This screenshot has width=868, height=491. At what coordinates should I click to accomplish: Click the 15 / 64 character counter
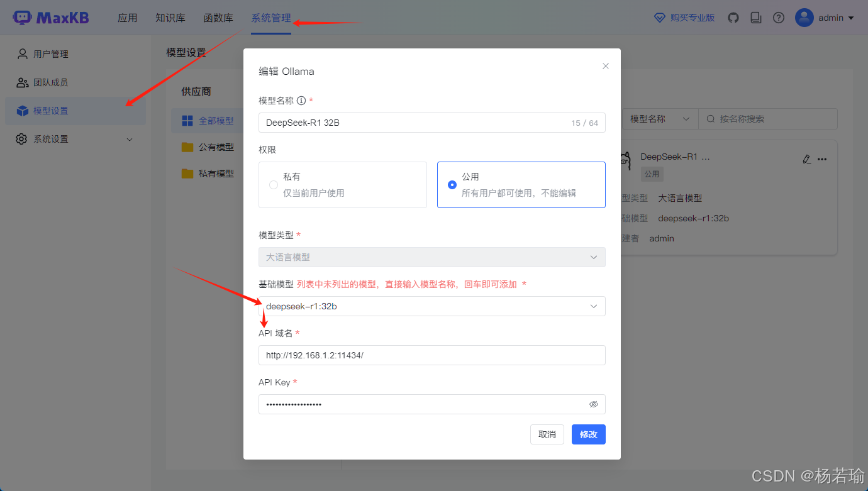pyautogui.click(x=585, y=123)
